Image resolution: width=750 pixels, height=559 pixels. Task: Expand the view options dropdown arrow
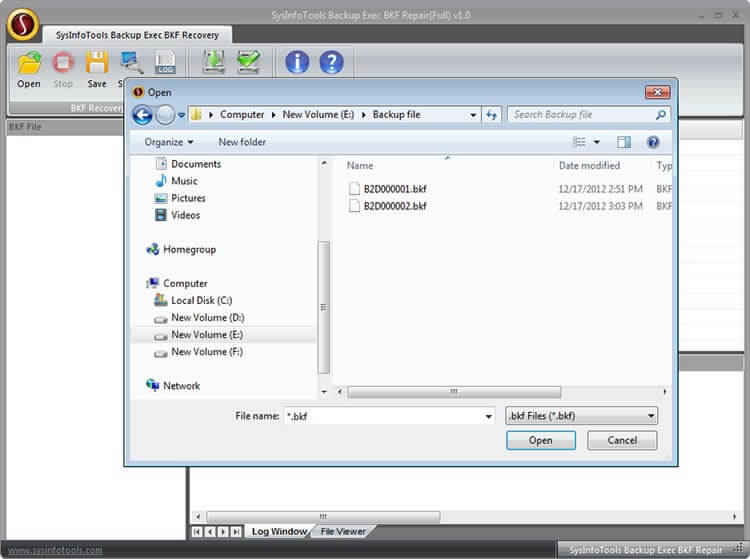pos(596,142)
